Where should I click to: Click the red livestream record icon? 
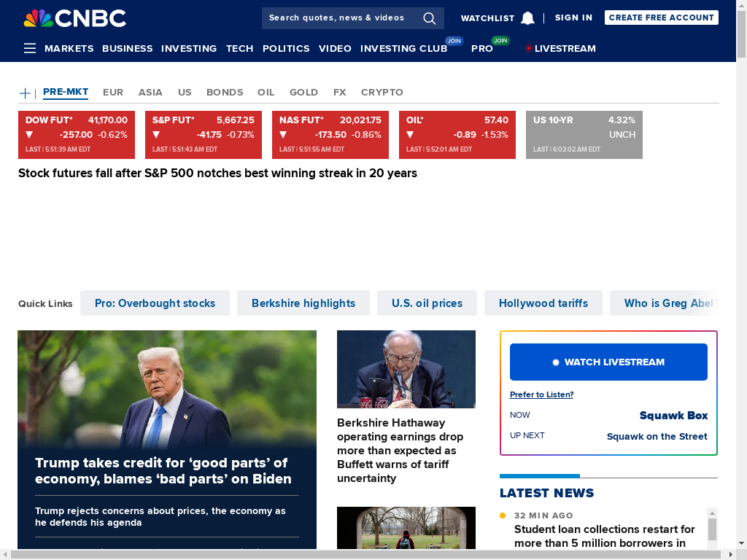point(528,48)
